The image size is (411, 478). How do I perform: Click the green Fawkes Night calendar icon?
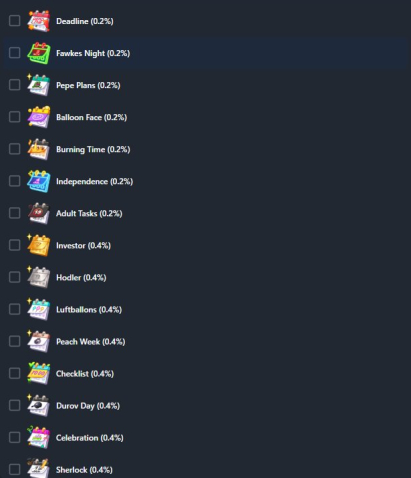[39, 53]
